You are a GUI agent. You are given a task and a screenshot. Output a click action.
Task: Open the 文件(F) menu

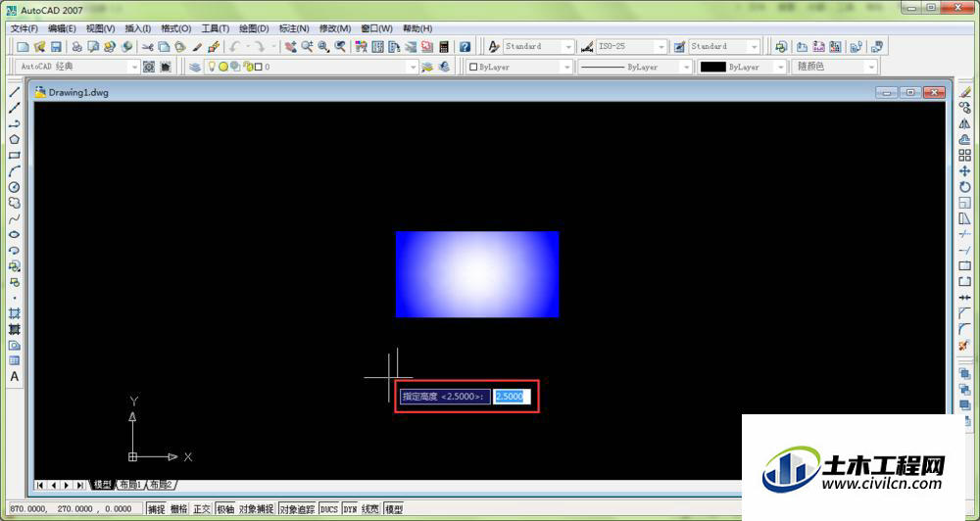[24, 28]
